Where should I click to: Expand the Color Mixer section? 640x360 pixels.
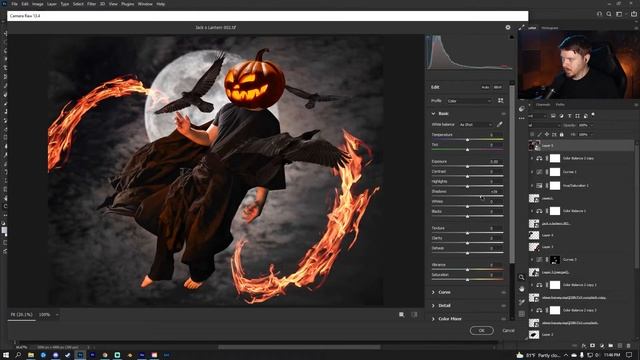click(433, 318)
